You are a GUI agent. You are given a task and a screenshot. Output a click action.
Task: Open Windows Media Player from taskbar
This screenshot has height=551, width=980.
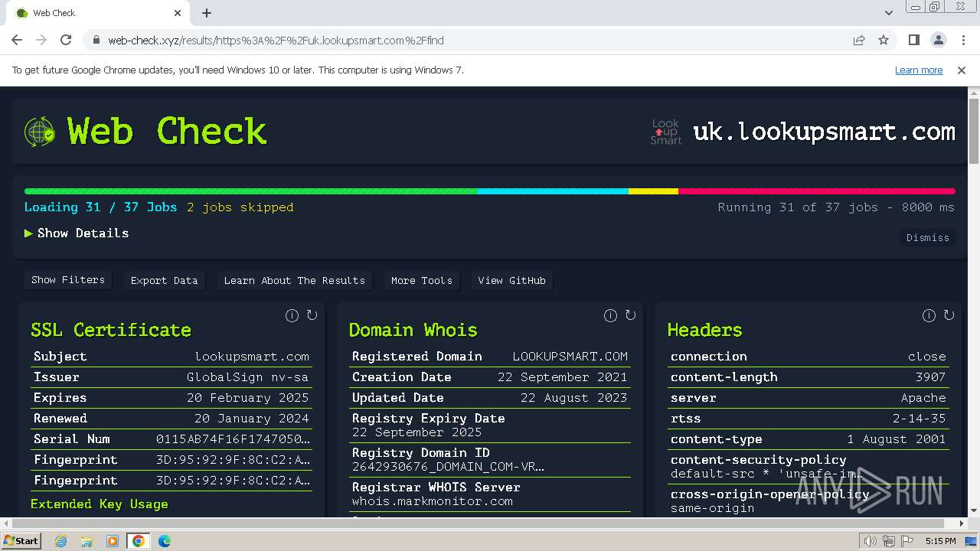113,541
